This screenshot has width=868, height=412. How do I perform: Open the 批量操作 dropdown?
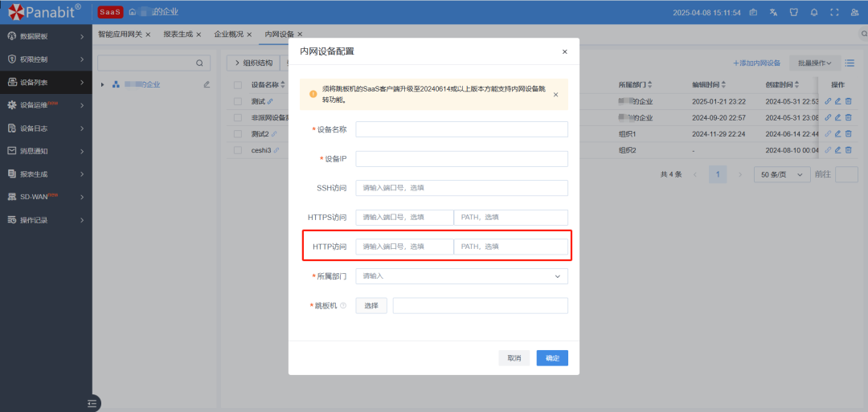point(815,63)
